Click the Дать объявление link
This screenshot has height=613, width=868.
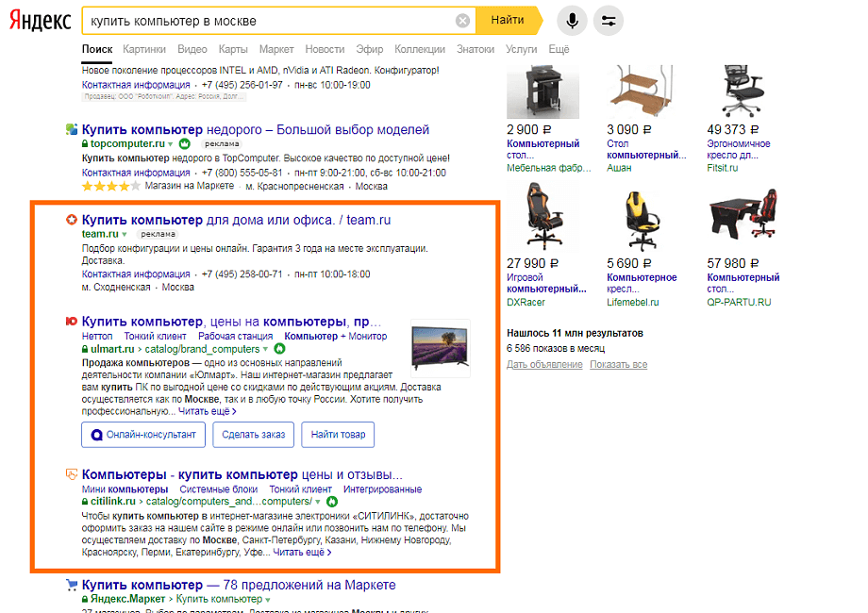click(544, 365)
